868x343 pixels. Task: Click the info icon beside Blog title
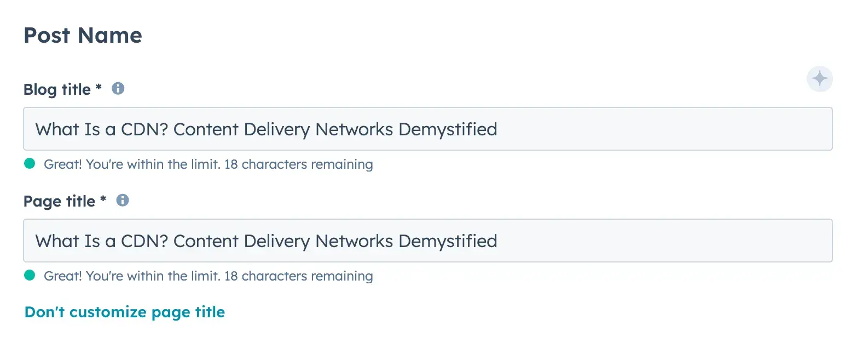pyautogui.click(x=118, y=88)
